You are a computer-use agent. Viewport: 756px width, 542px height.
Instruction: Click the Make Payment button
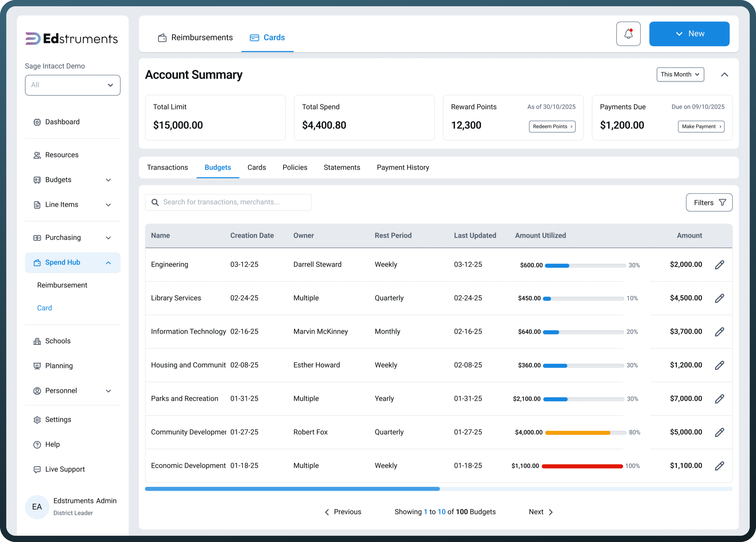click(x=701, y=127)
